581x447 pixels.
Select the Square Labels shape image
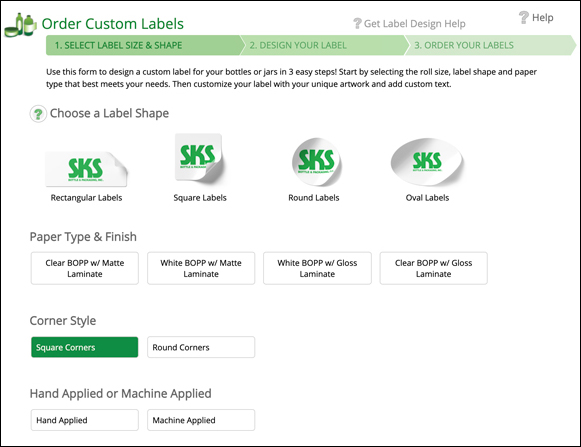click(200, 159)
